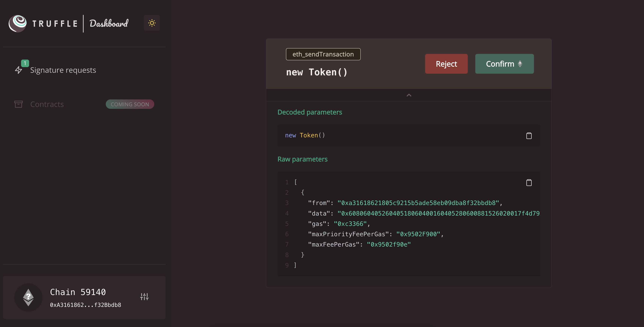Select the Contracts sidebar item
This screenshot has height=327, width=644.
click(x=47, y=104)
